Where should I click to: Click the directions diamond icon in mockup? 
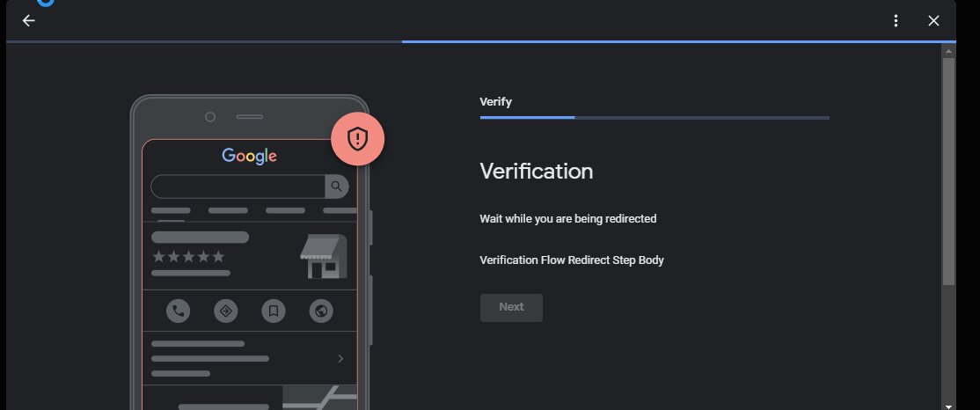point(225,311)
